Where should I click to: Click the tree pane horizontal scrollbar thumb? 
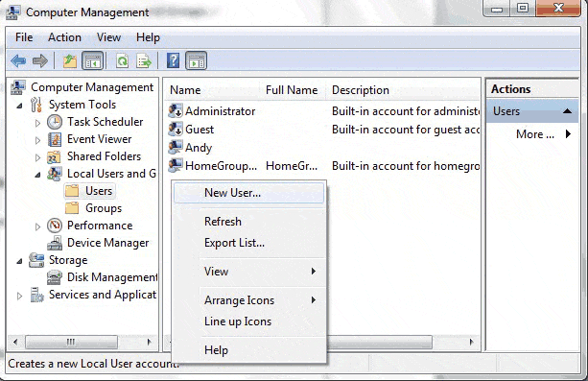[71, 342]
